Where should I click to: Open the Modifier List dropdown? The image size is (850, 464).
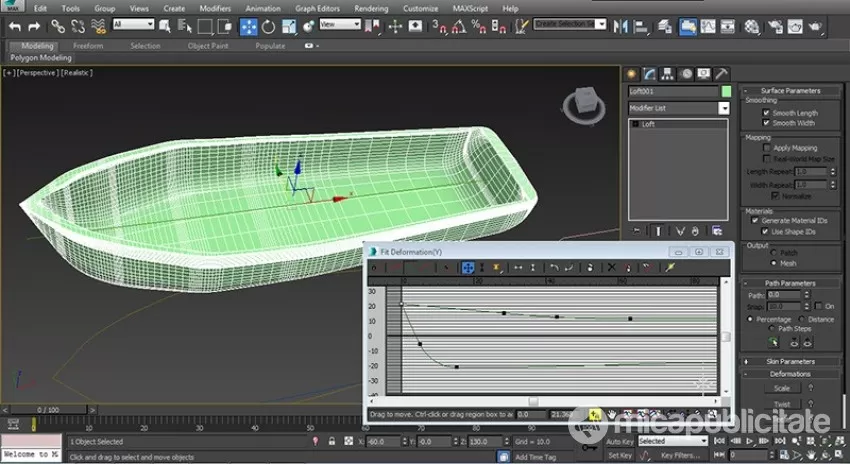724,108
